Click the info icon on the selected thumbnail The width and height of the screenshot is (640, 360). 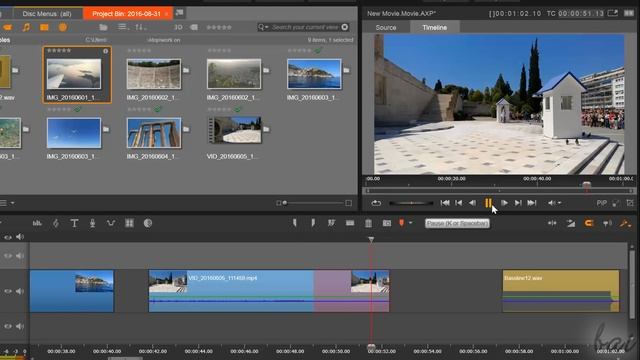pos(105,51)
